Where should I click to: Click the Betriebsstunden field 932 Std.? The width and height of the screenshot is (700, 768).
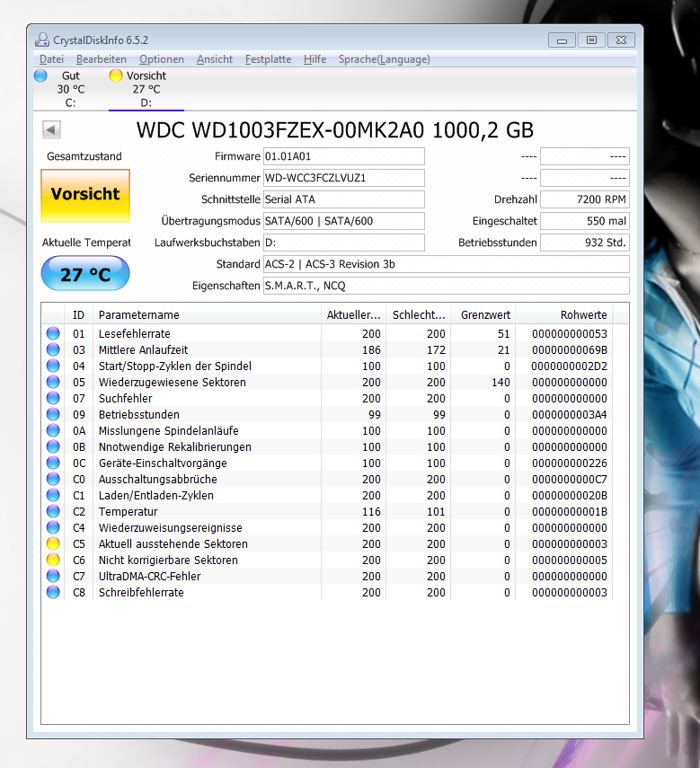click(585, 243)
